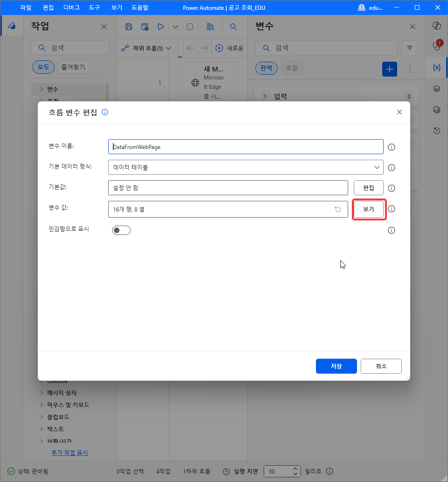Close the 흐름 변수 편집 dialog

pyautogui.click(x=399, y=112)
